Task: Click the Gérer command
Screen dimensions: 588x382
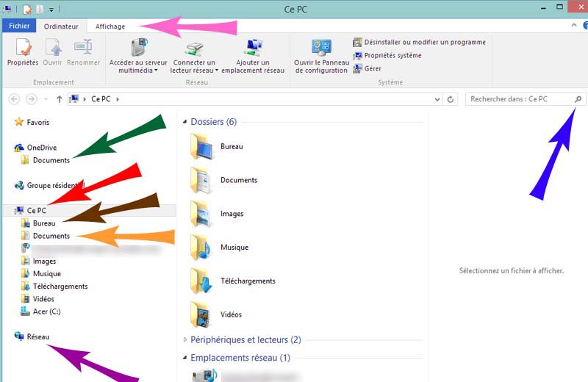Action: [x=367, y=68]
